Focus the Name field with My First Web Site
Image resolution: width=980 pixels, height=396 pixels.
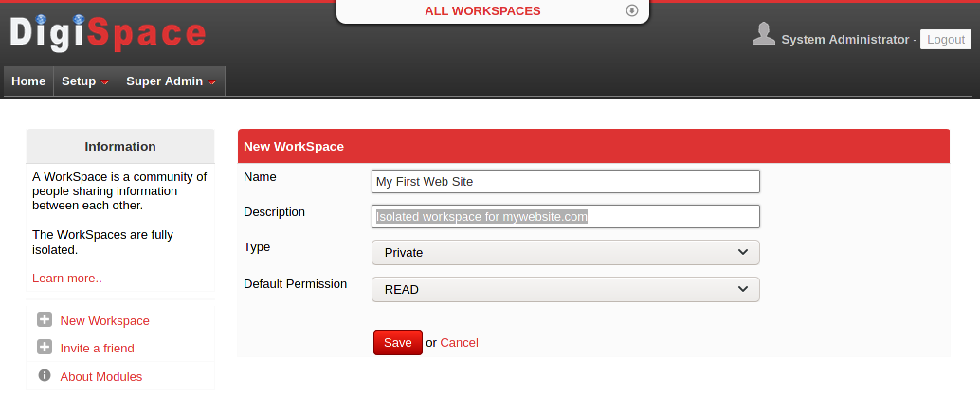(x=566, y=182)
